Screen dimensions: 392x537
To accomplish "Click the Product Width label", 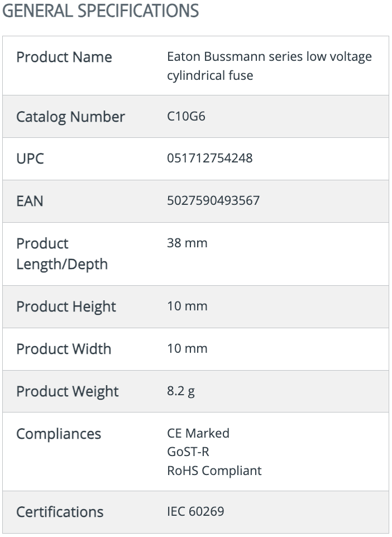I will point(64,349).
